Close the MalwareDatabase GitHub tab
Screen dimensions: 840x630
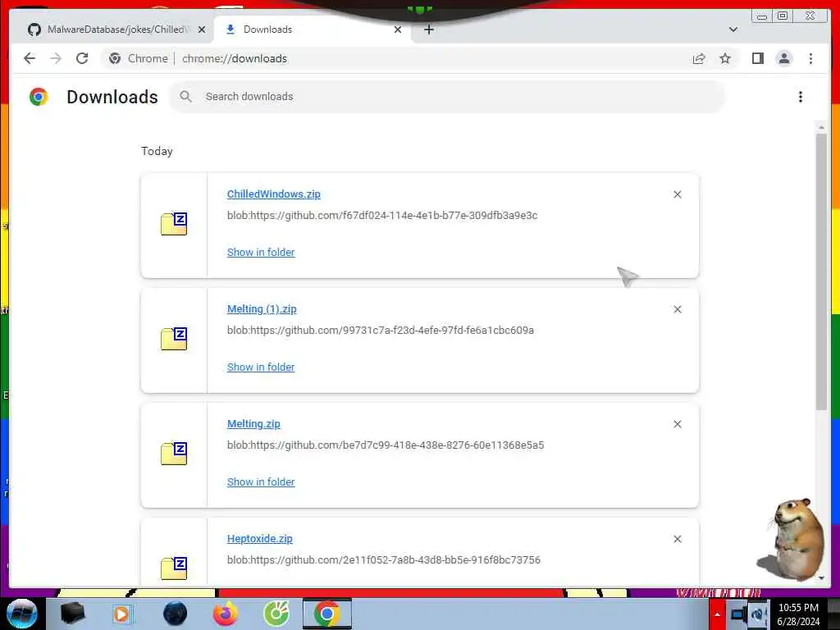(202, 30)
